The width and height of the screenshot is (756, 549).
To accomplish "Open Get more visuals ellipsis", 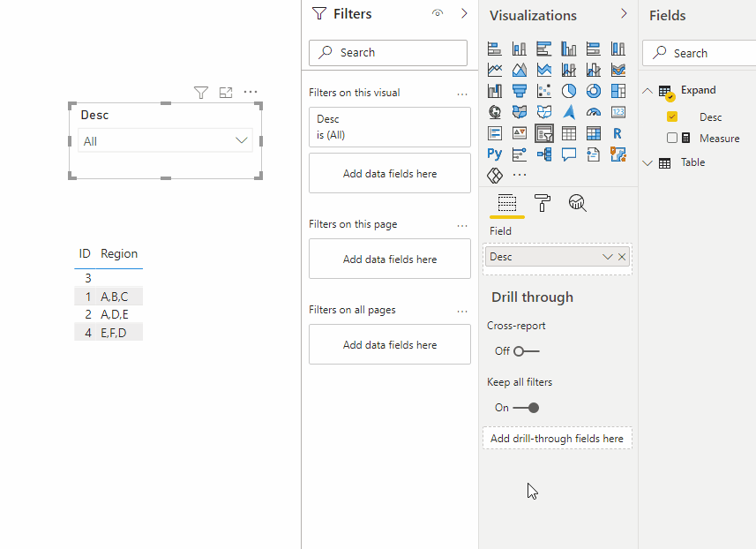I will point(520,175).
